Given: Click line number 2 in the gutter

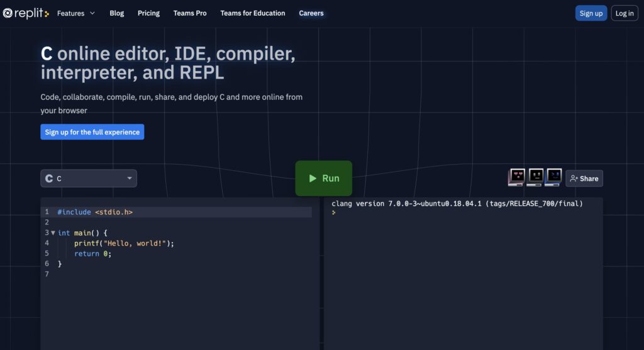Looking at the screenshot, I should pos(47,222).
